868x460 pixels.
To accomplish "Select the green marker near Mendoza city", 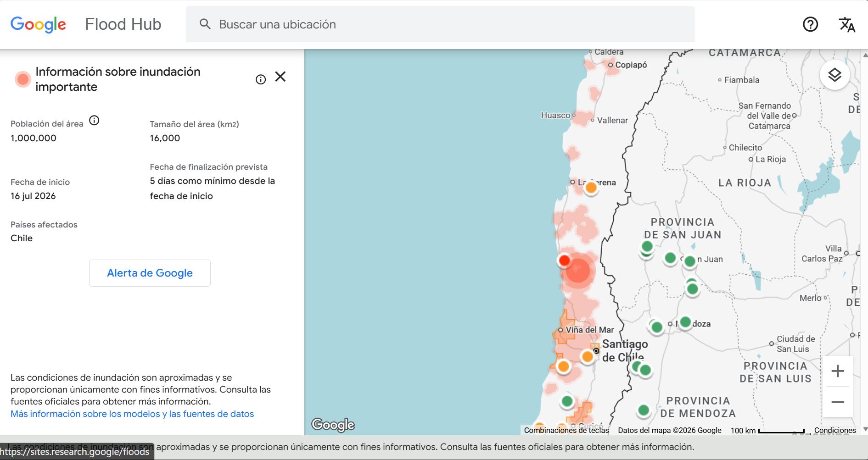I will (685, 322).
